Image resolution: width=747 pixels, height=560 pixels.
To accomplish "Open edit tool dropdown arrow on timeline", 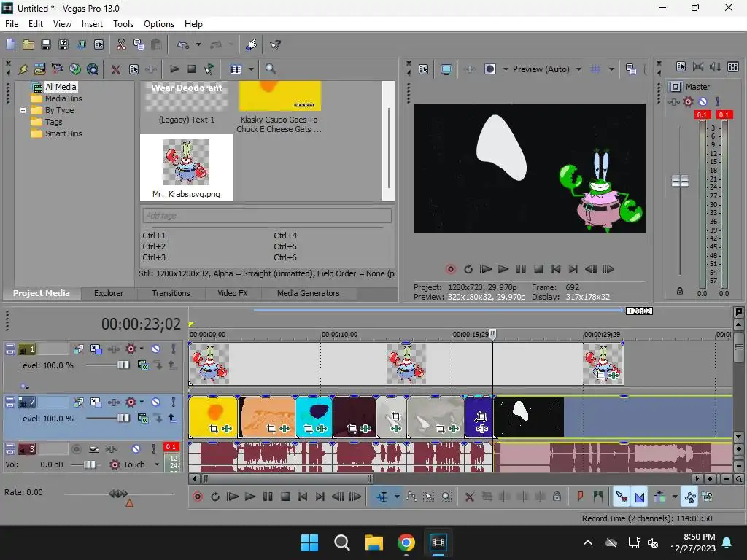I will 397,497.
